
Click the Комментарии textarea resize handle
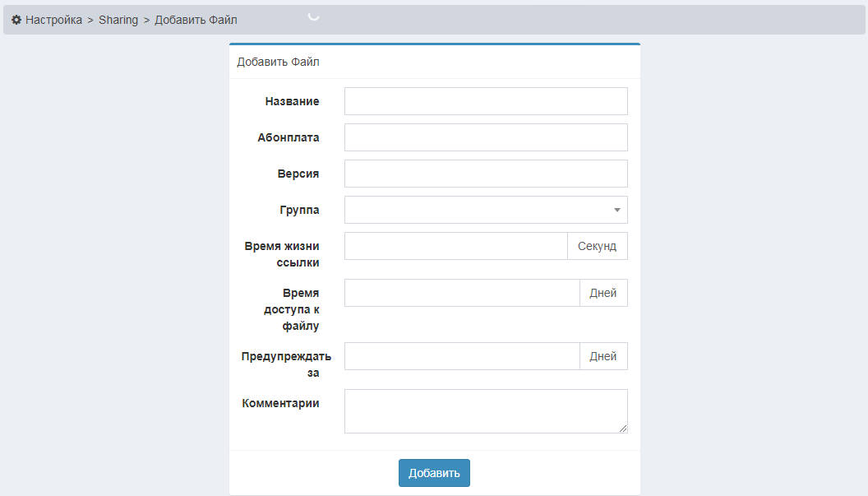[x=623, y=429]
